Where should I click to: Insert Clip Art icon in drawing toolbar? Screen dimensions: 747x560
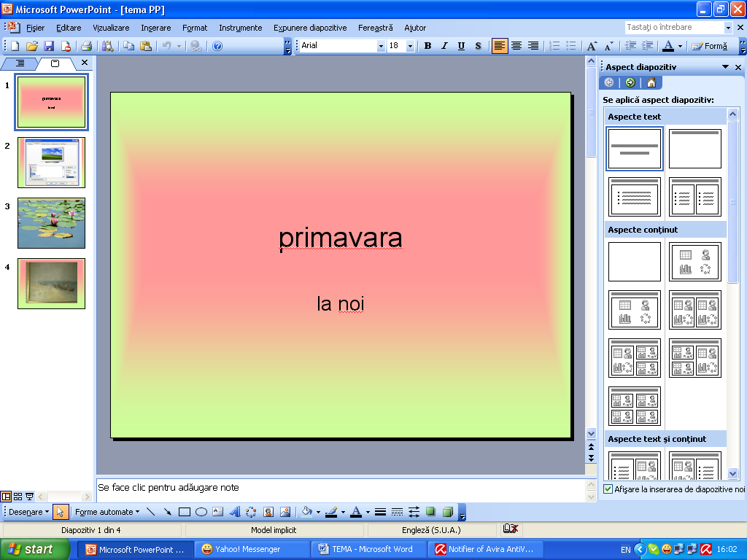(268, 512)
